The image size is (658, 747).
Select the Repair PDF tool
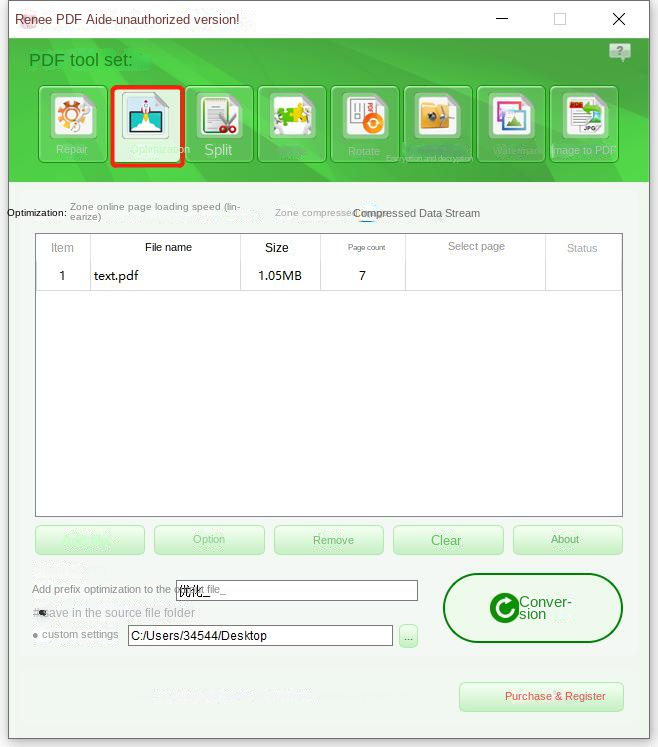(x=72, y=124)
